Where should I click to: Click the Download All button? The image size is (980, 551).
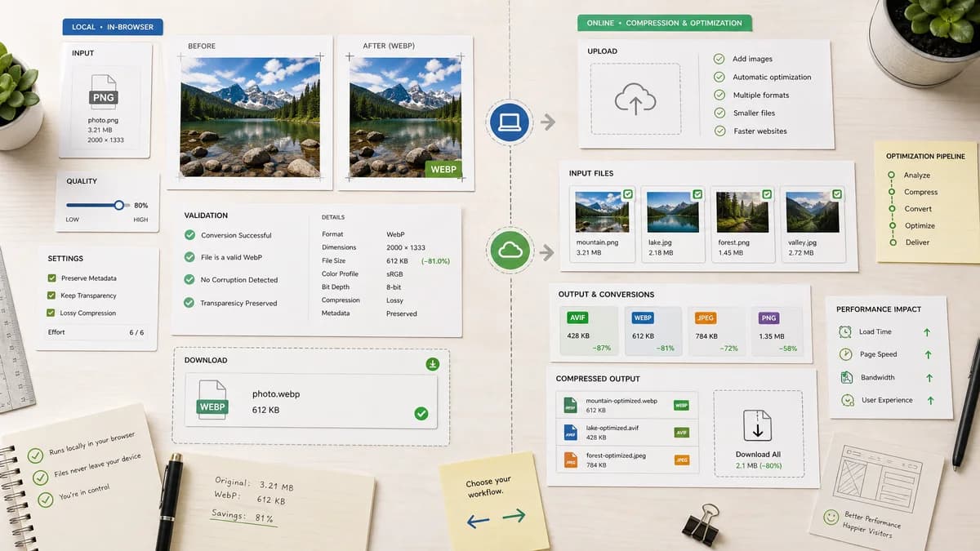(758, 433)
